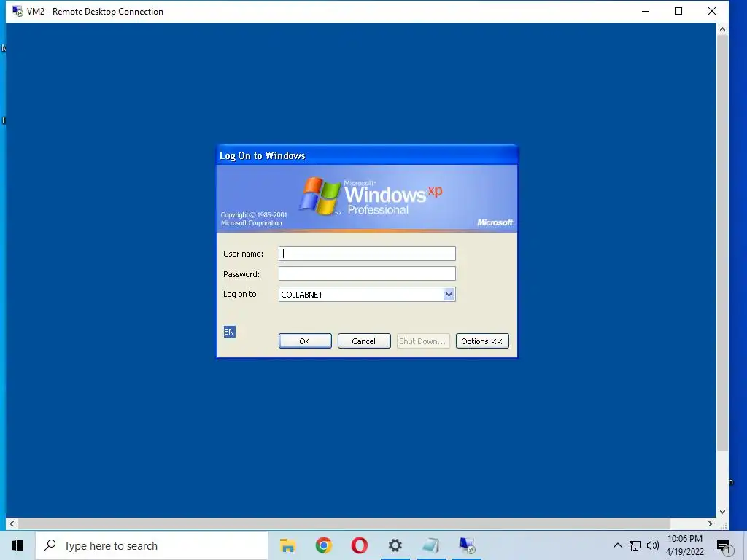This screenshot has width=747, height=560.
Task: Select the Remote Desktop Connection taskbar icon
Action: [x=467, y=545]
